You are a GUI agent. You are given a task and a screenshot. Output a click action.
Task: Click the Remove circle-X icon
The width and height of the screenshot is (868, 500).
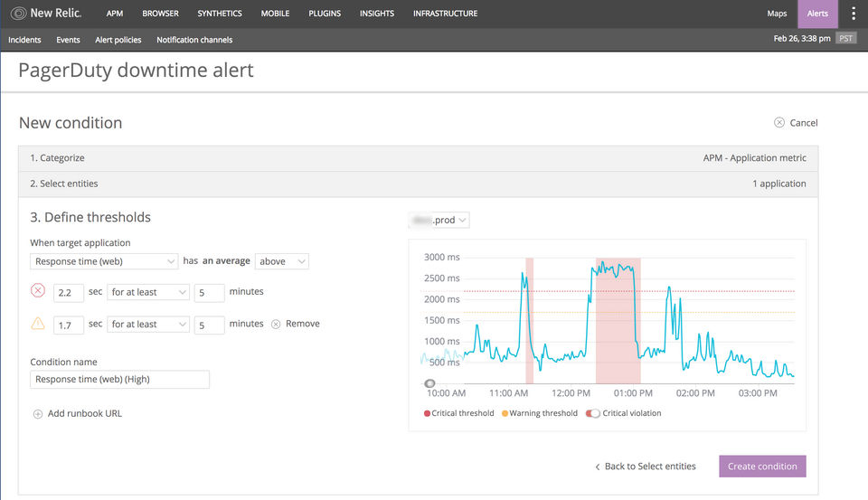pos(276,324)
